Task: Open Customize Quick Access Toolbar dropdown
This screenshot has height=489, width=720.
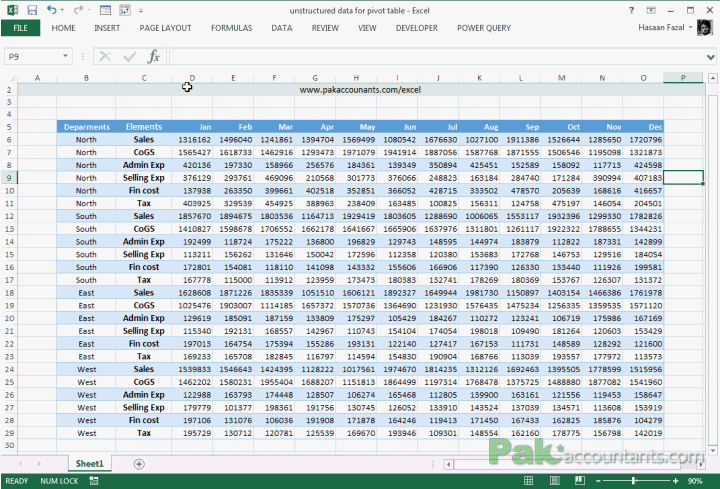Action: [x=141, y=11]
